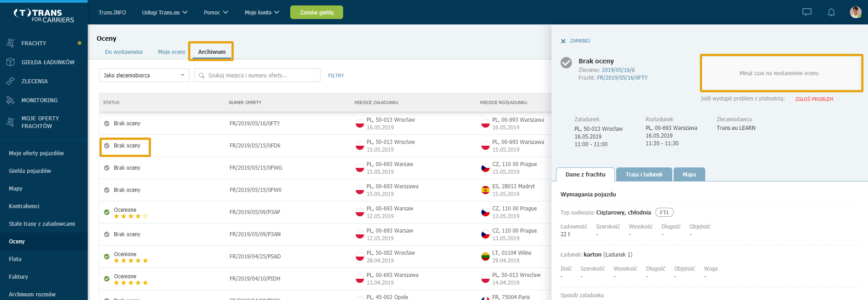Image resolution: width=868 pixels, height=300 pixels.
Task: Click the status icon of row FR/2019/05/09/P3AN
Action: tap(107, 234)
